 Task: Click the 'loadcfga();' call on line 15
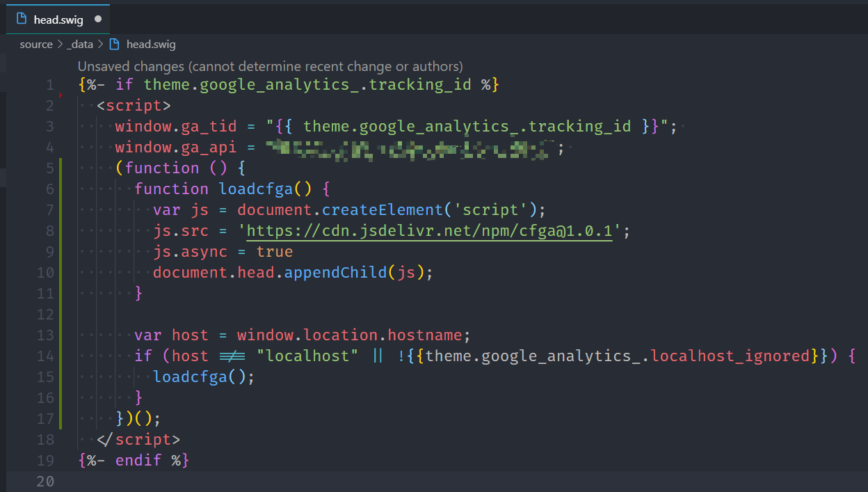[204, 377]
